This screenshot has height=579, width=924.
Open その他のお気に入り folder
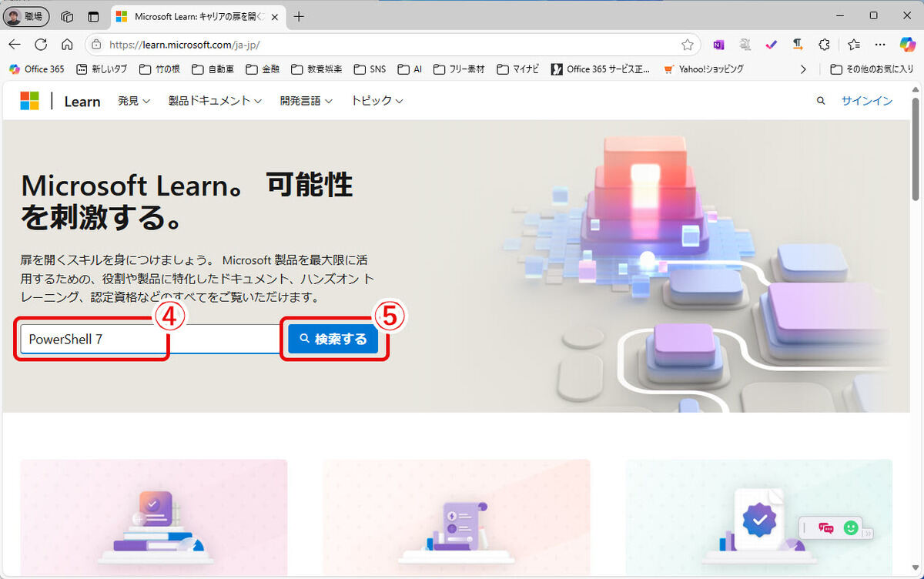872,69
